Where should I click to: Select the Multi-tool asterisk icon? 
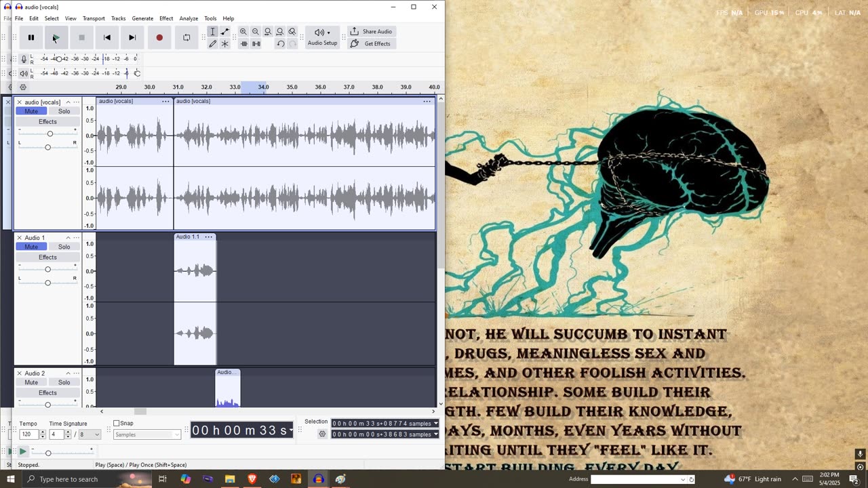225,44
